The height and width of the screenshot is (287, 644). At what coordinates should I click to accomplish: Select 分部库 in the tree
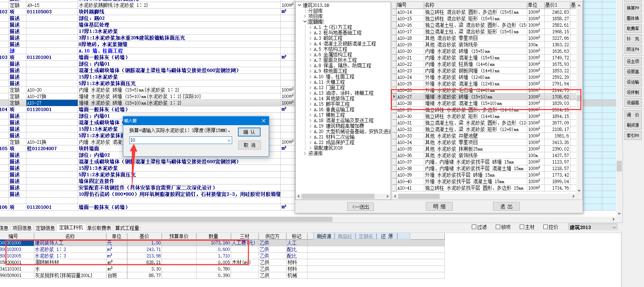315,11
